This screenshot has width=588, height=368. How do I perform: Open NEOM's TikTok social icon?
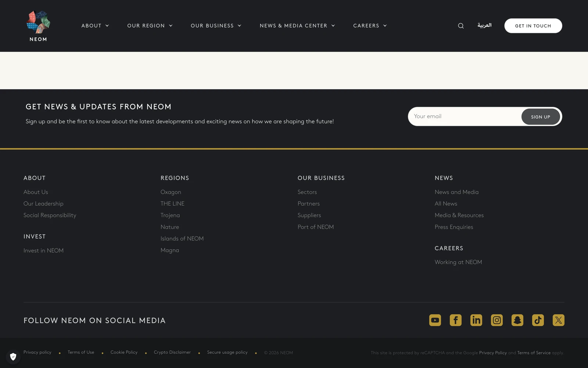click(x=538, y=320)
